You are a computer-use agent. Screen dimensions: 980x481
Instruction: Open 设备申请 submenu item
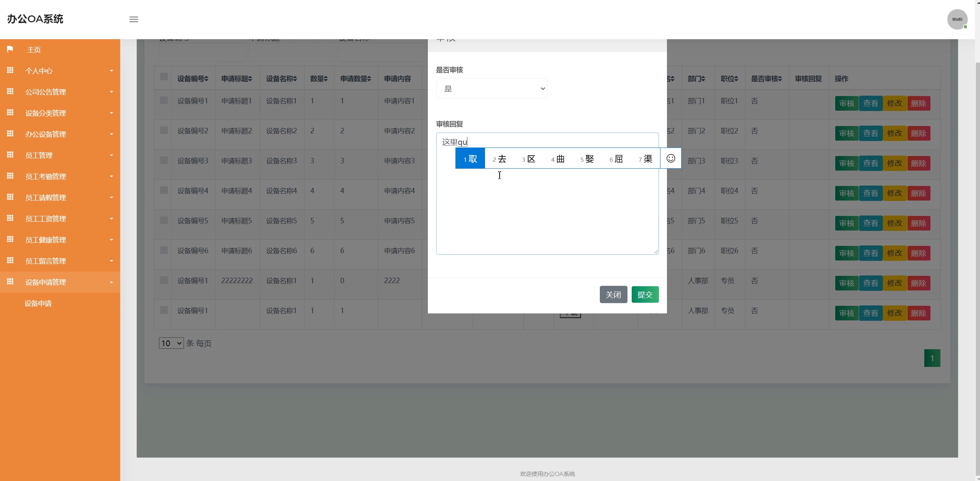38,304
